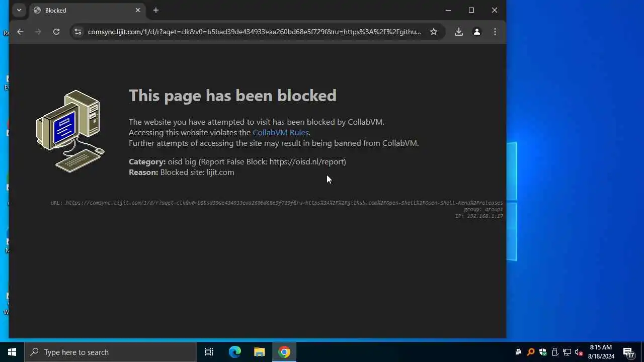Minimize the Chrome window

tap(448, 10)
